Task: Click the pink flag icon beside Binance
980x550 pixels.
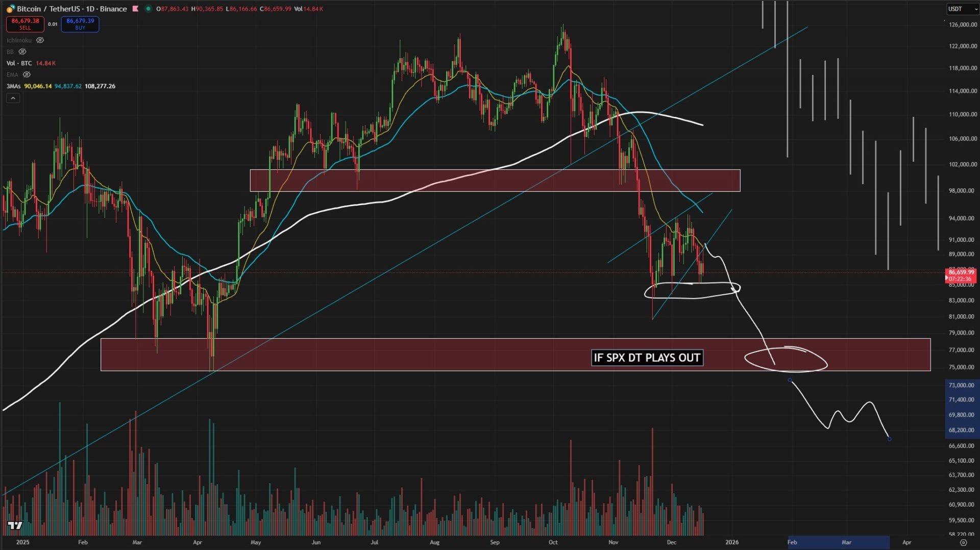Action: click(135, 9)
